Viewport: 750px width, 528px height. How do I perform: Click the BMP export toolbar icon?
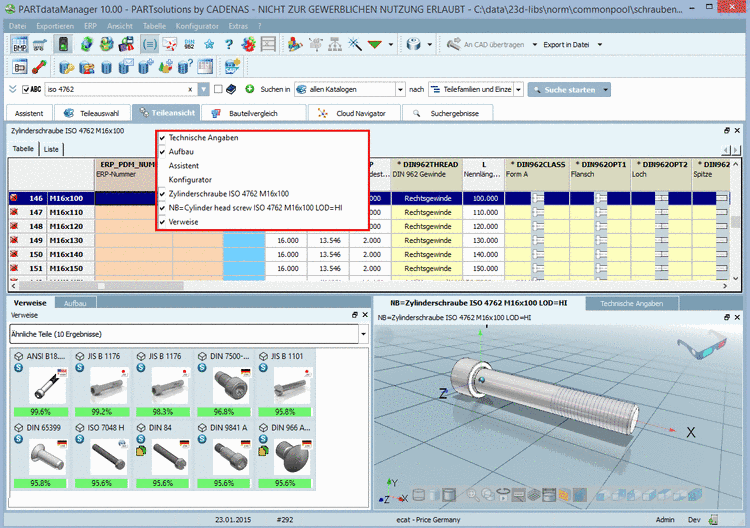19,45
